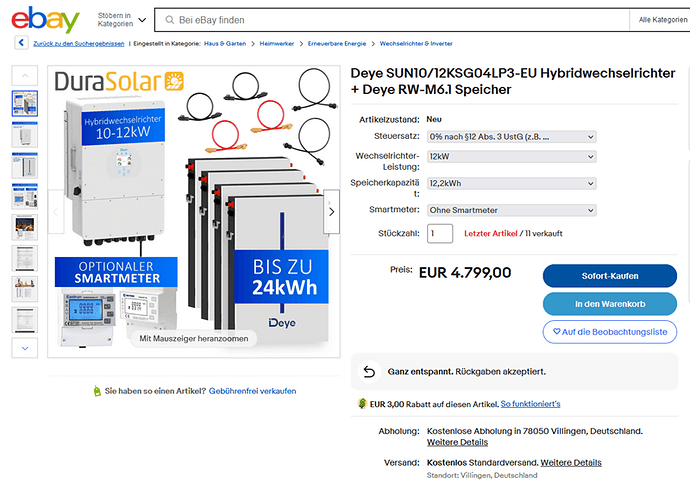Move thumbnail list up with top chevron
This screenshot has height=483, width=690.
coord(25,76)
